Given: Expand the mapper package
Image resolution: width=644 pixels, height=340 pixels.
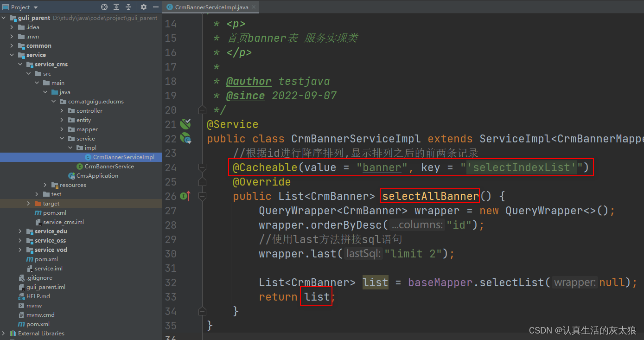Looking at the screenshot, I should [62, 129].
